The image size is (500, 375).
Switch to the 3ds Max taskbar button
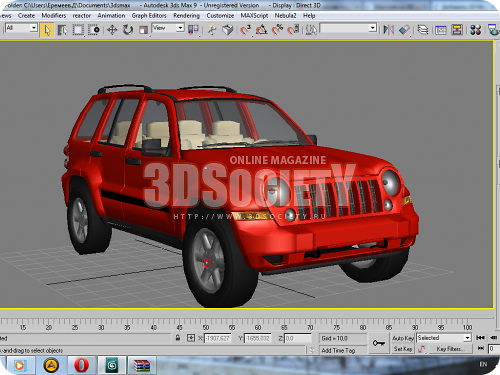coord(112,366)
